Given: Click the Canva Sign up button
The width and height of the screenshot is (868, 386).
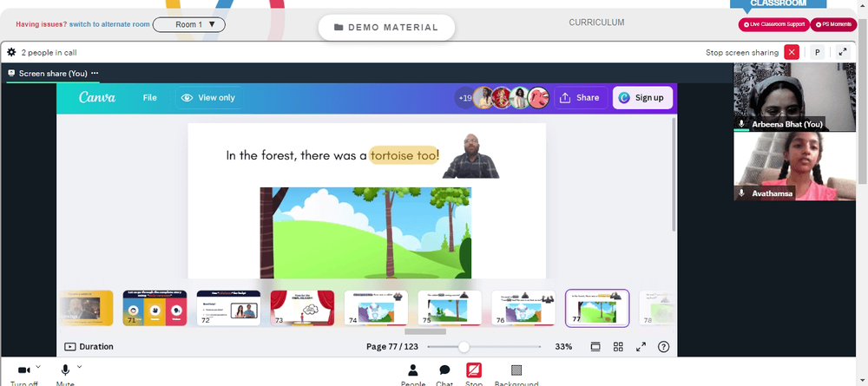Looking at the screenshot, I should coord(642,98).
